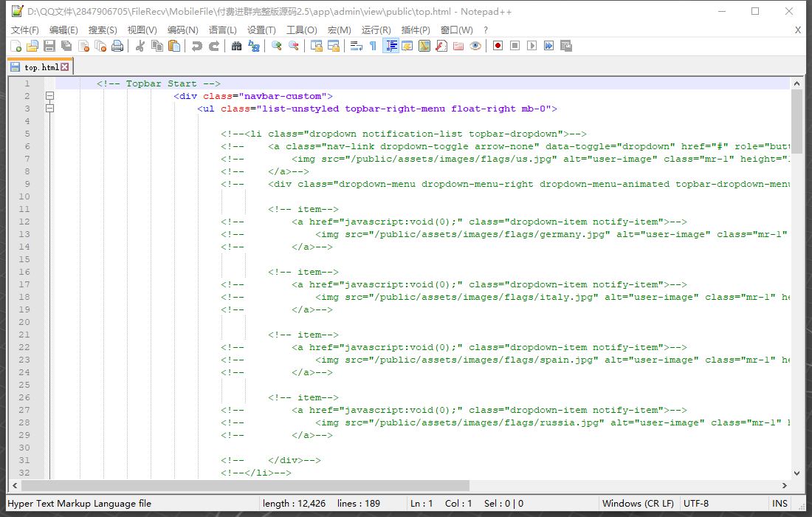
Task: Run macro multiple times icon
Action: tap(549, 46)
